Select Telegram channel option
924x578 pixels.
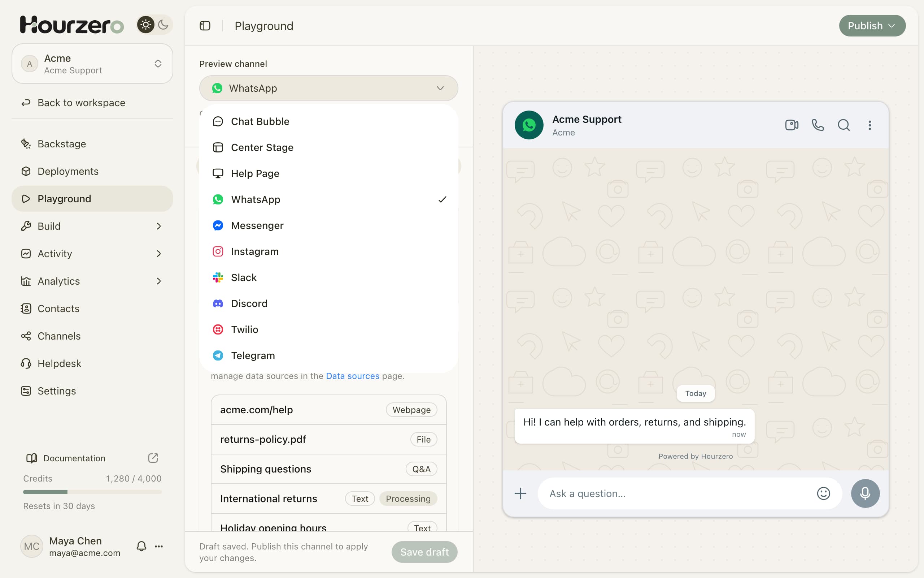pyautogui.click(x=328, y=355)
